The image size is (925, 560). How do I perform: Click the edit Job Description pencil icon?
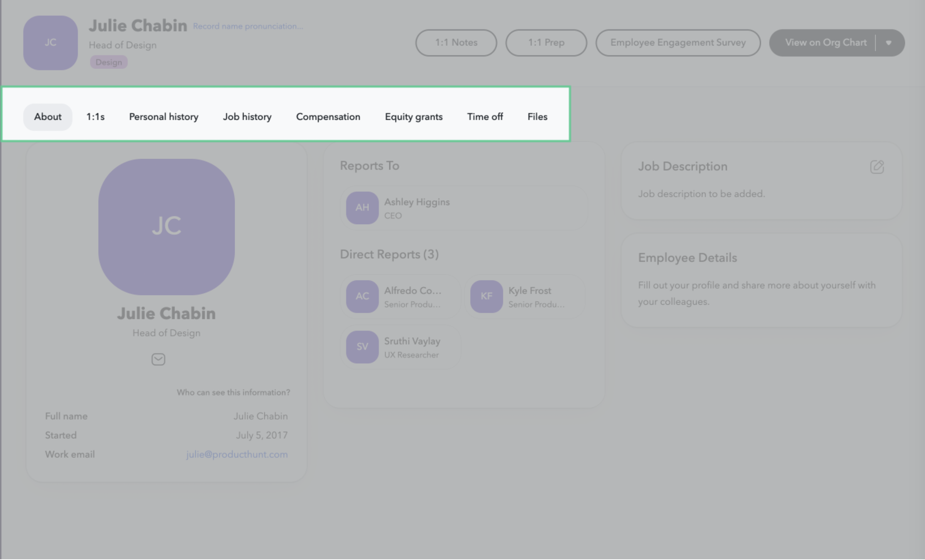coord(877,167)
